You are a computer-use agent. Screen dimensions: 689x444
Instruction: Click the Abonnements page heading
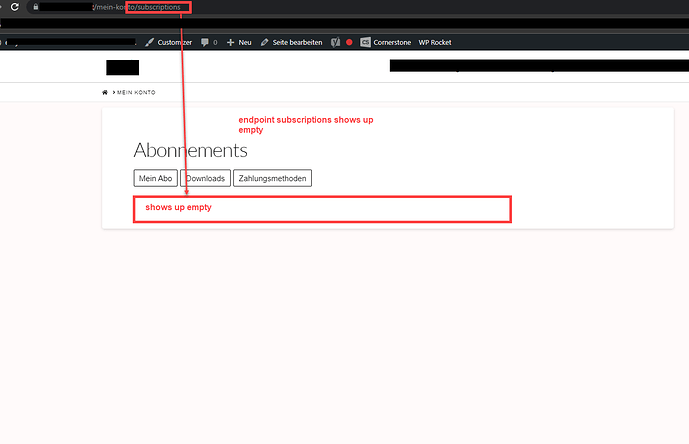pos(190,150)
